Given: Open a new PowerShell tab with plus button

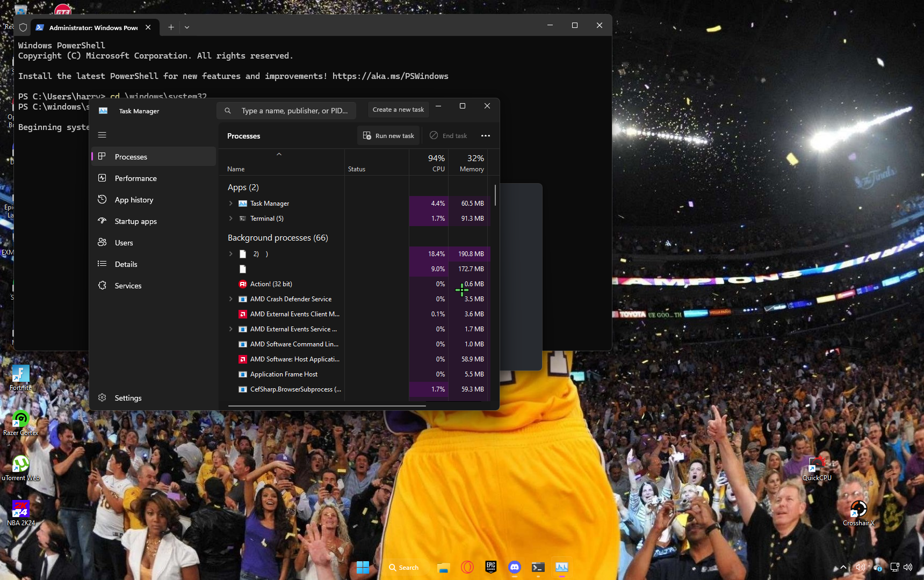Looking at the screenshot, I should click(x=171, y=27).
